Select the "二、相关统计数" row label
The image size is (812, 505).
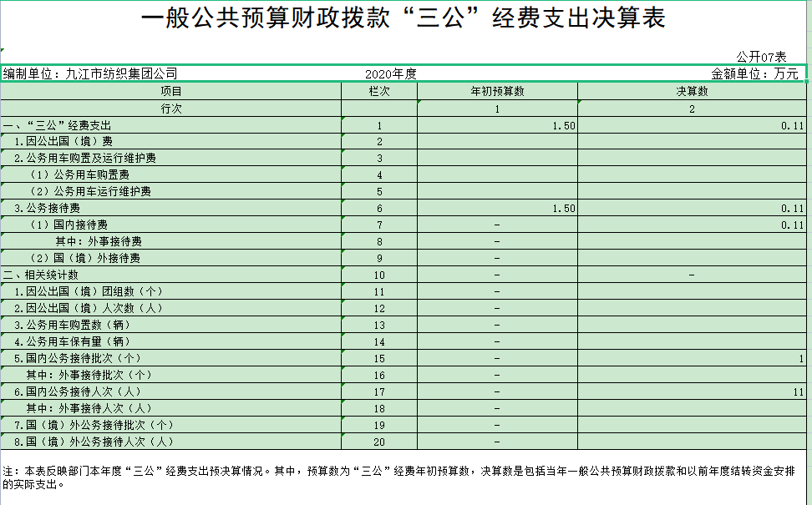point(42,275)
